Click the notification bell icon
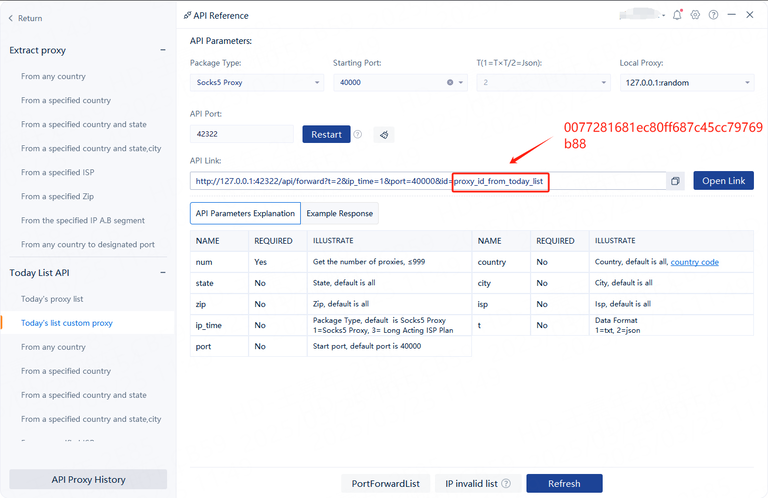 678,15
